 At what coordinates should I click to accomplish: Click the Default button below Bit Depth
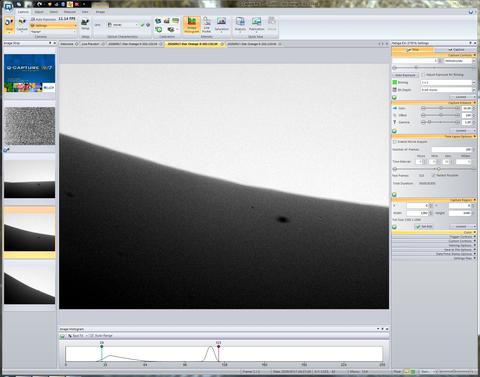point(463,97)
